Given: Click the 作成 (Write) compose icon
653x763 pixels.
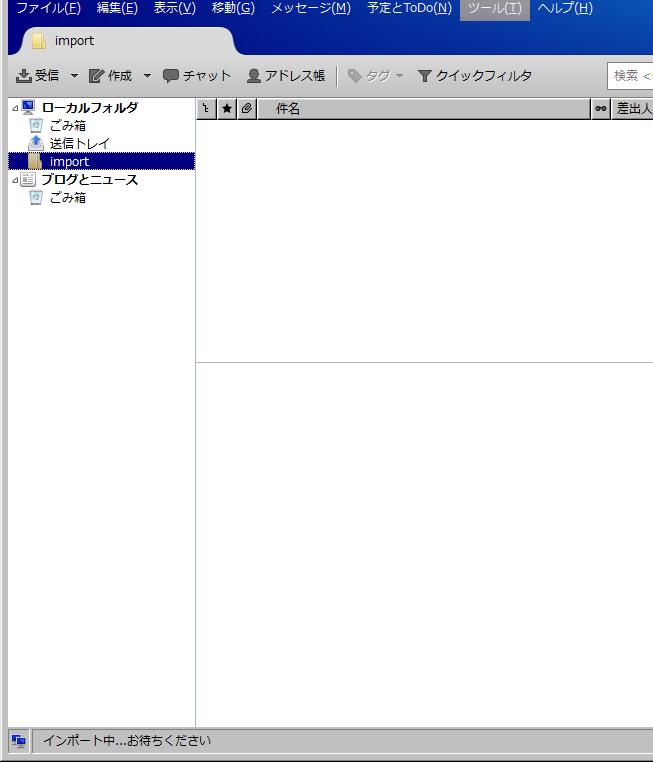Looking at the screenshot, I should click(97, 76).
